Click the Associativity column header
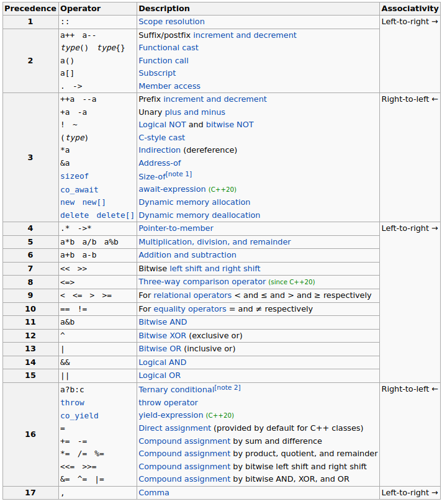Image resolution: width=442 pixels, height=504 pixels. click(410, 9)
